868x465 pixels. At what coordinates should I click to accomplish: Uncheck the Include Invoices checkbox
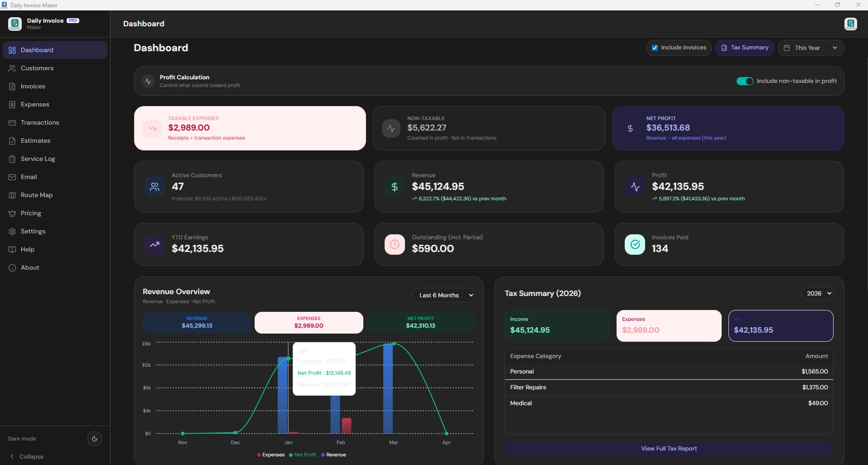click(x=655, y=48)
